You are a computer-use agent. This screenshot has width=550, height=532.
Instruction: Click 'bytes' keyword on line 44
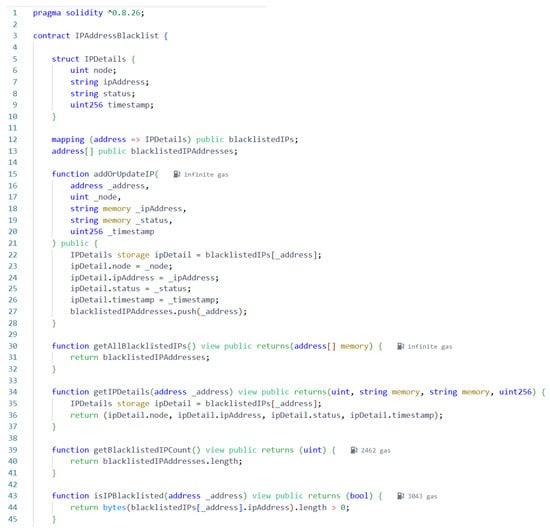pyautogui.click(x=114, y=507)
